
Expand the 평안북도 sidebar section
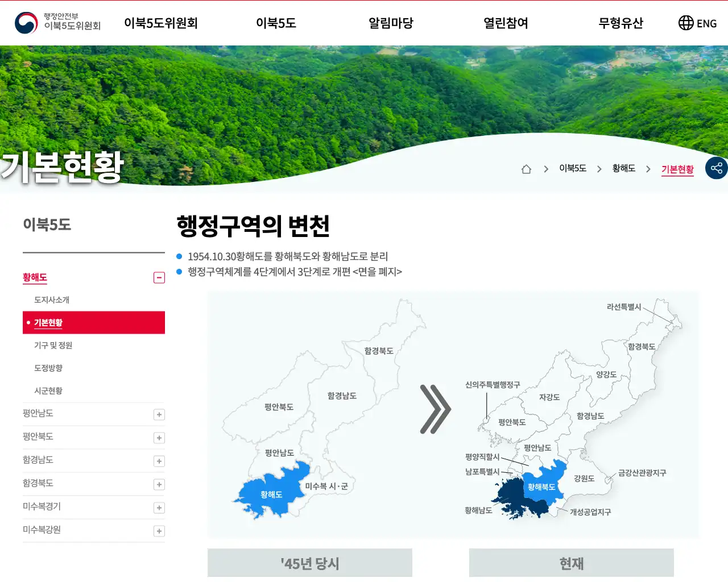point(159,438)
